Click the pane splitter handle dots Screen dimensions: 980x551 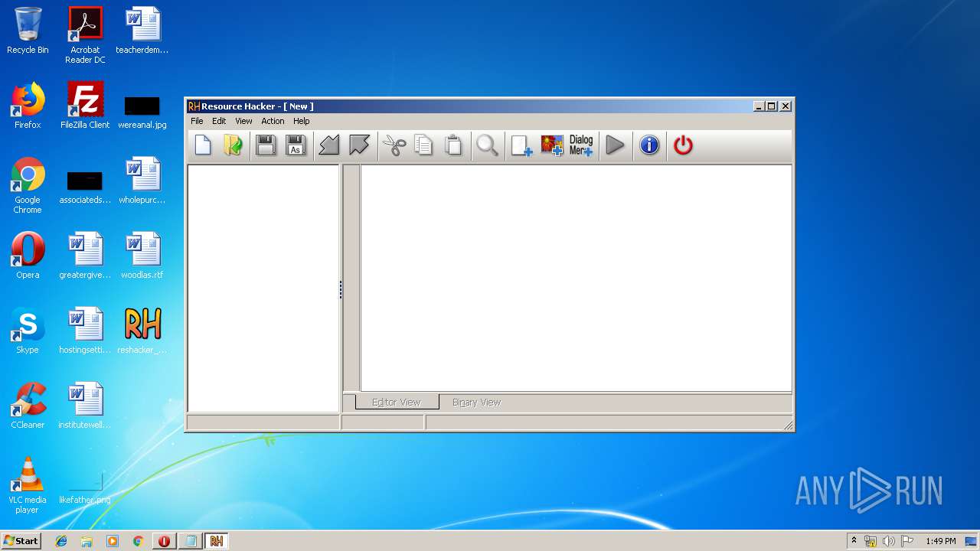341,289
